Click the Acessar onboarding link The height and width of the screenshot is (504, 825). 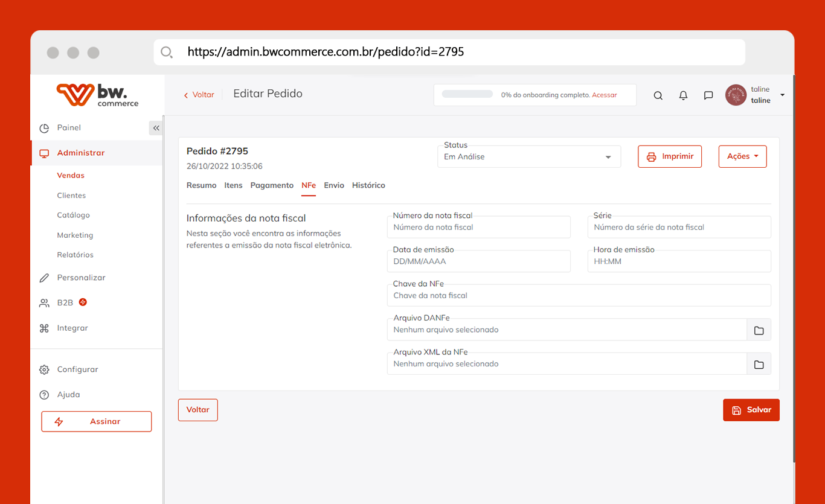coord(605,95)
